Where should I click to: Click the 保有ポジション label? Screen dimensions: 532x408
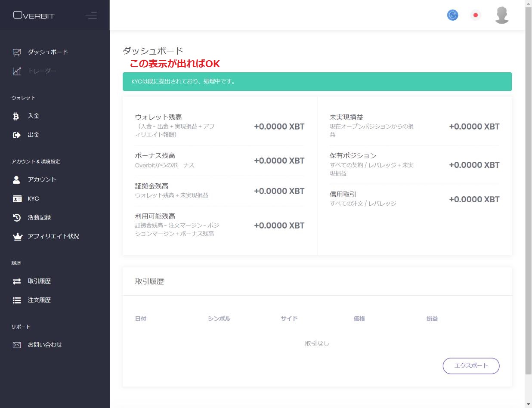tap(353, 156)
